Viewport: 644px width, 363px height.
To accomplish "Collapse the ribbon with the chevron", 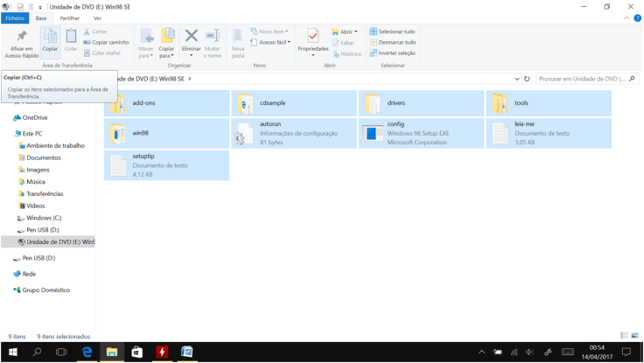I will pos(626,17).
